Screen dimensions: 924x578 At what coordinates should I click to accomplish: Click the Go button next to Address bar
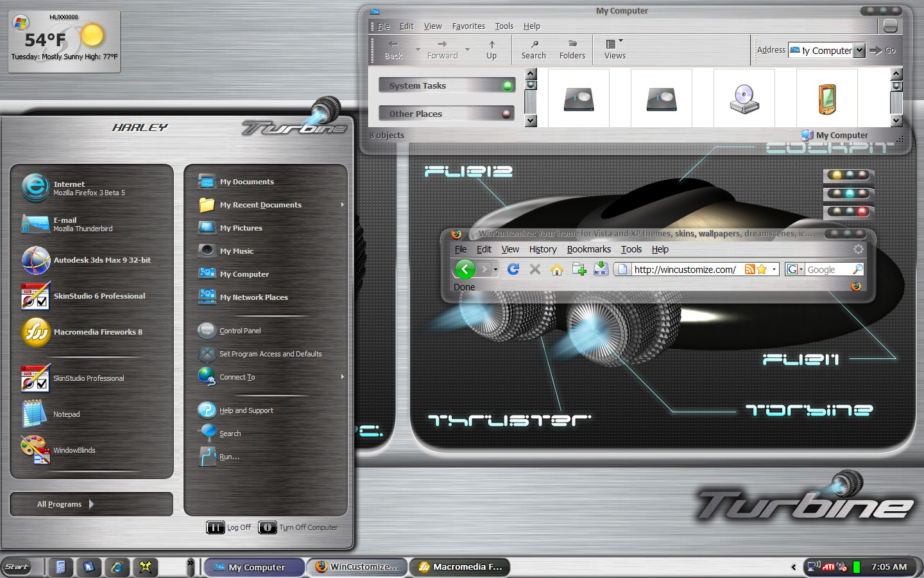883,50
